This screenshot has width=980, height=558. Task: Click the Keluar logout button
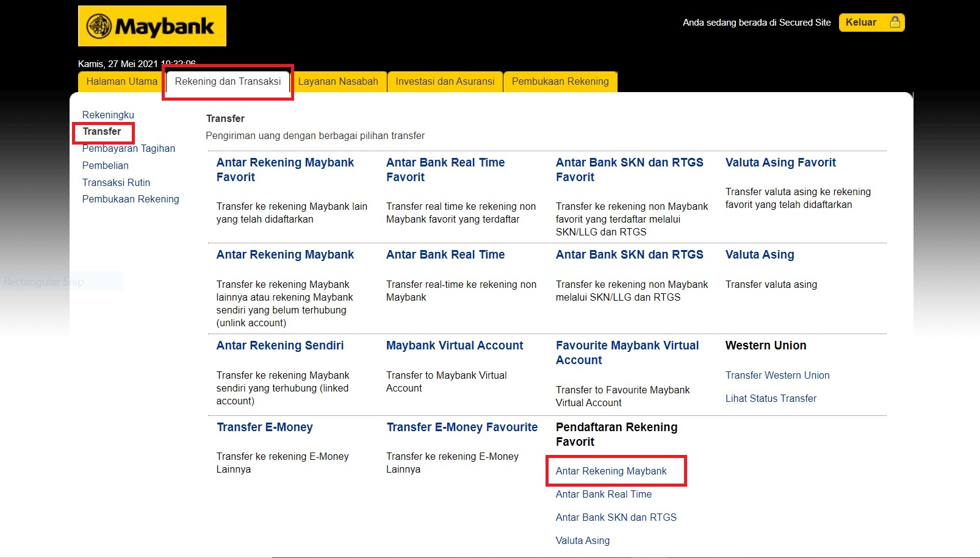pyautogui.click(x=871, y=23)
